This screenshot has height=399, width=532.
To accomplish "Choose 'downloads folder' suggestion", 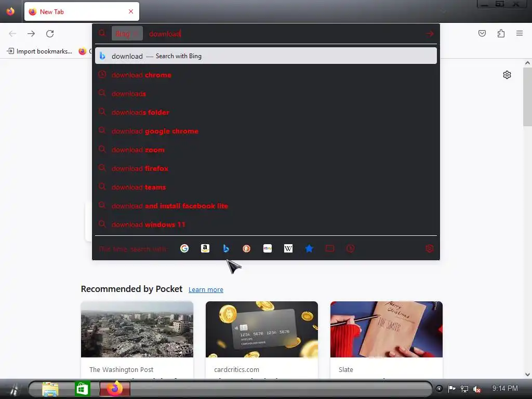I will (x=266, y=112).
